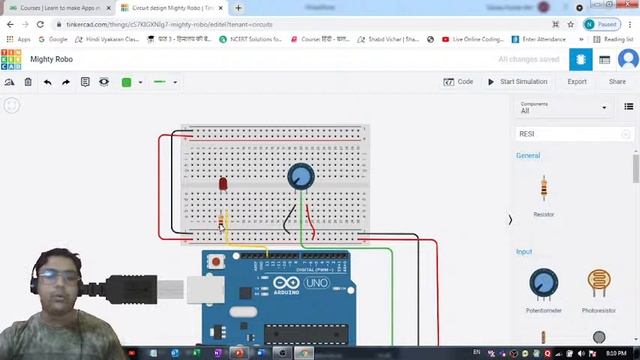Click Start Simulation

coord(518,82)
